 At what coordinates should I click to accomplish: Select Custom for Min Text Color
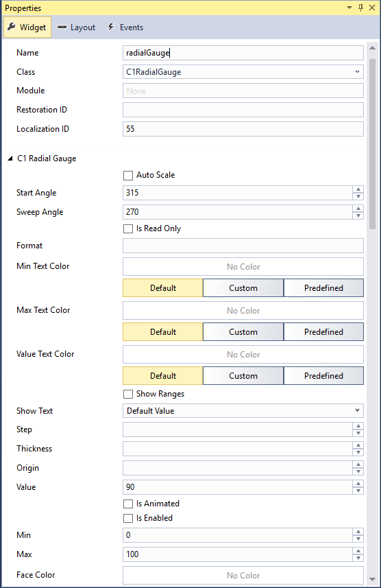click(x=243, y=288)
